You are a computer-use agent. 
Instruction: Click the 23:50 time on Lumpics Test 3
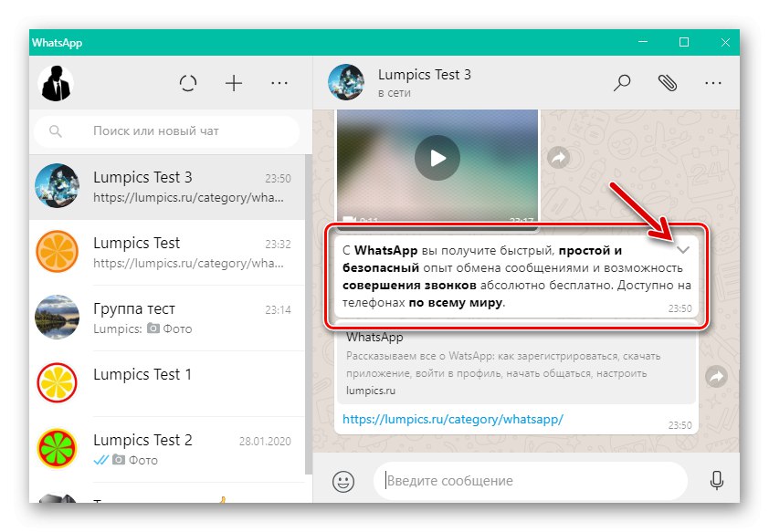278,179
